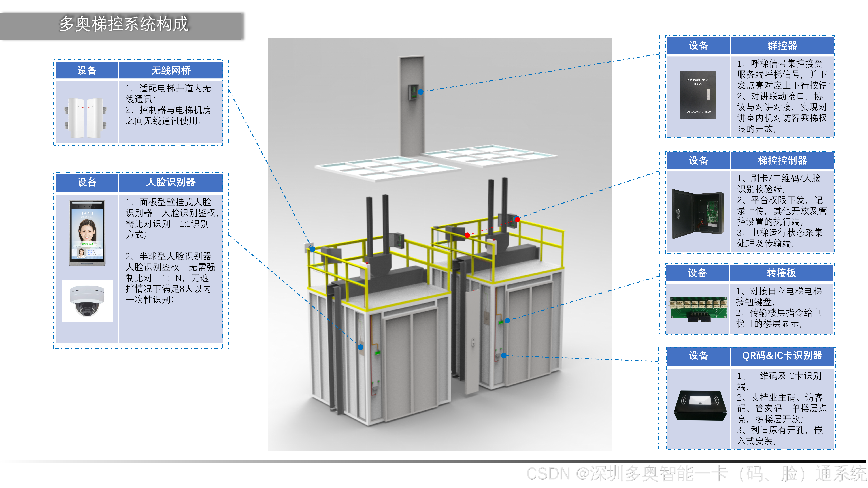
Task: Click the dome camera image
Action: pos(87,301)
